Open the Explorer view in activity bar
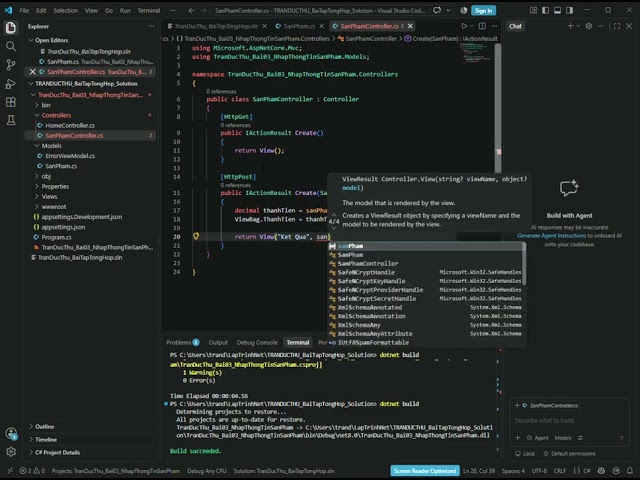 [11, 27]
